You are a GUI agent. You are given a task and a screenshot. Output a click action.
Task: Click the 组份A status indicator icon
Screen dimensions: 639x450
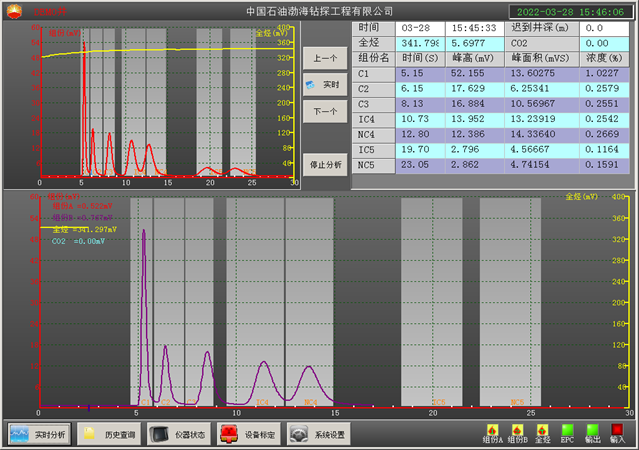[492, 430]
